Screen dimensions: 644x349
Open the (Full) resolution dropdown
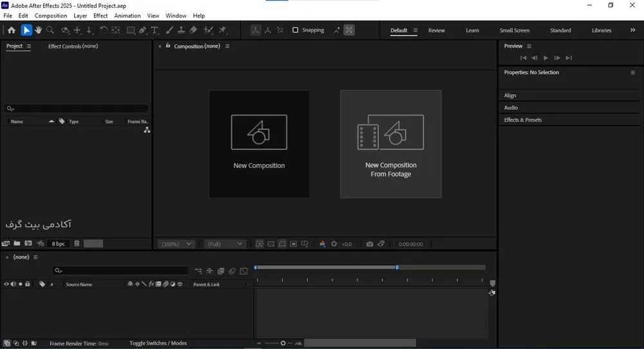(225, 244)
